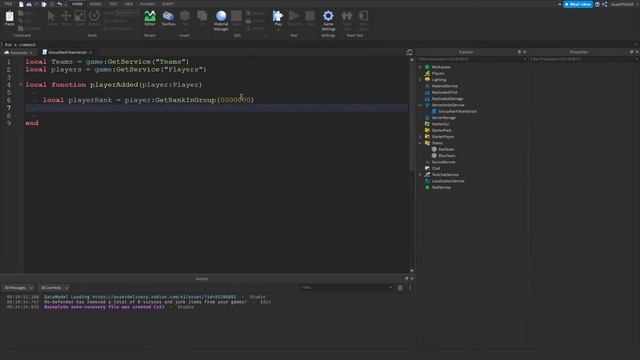This screenshot has width=640, height=360.
Task: Click the clear output trash icon
Action: (400, 288)
